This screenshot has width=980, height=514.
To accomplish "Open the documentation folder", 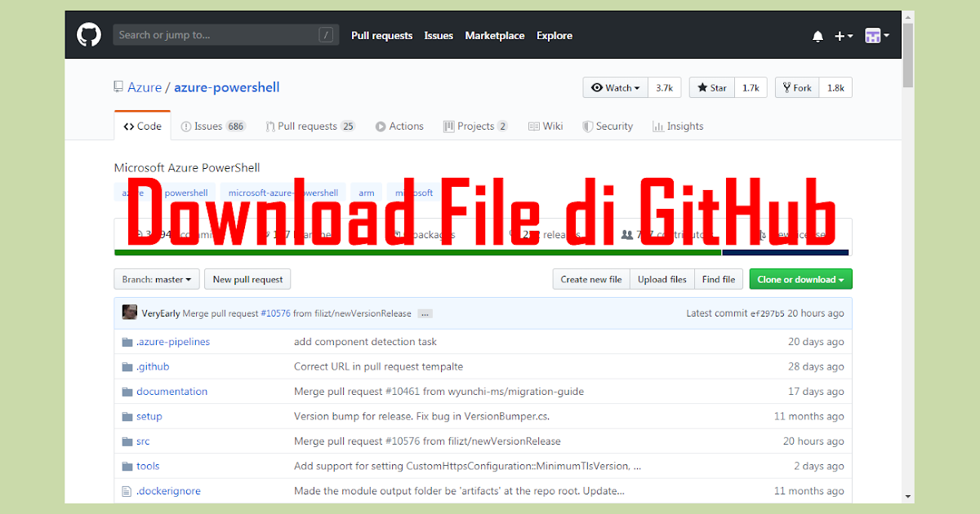I will (172, 392).
